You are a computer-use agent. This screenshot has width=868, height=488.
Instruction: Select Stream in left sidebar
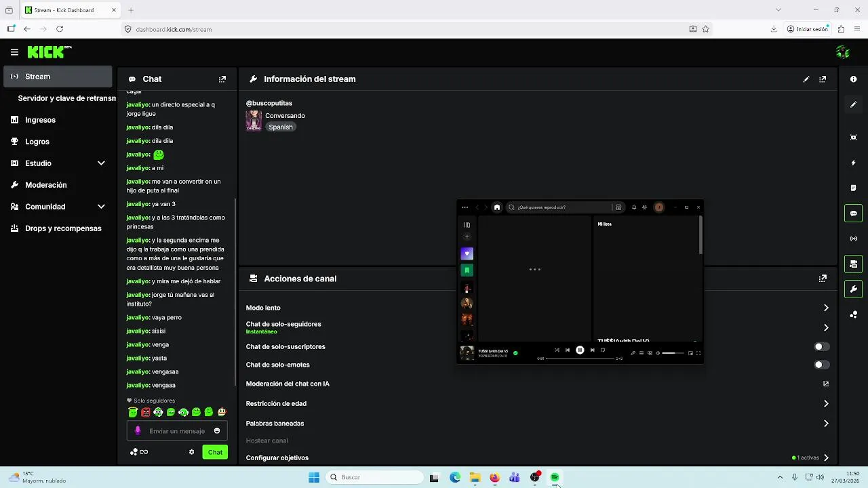58,77
